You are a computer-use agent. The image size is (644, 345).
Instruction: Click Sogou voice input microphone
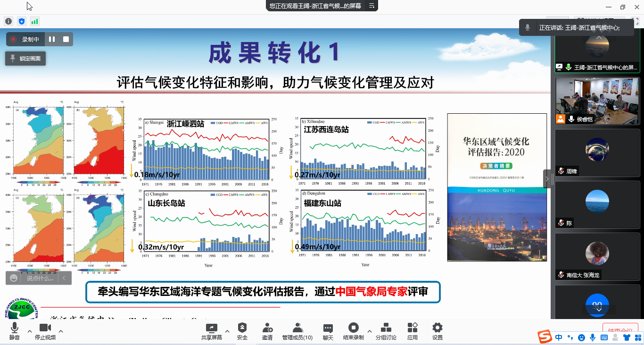593,337
